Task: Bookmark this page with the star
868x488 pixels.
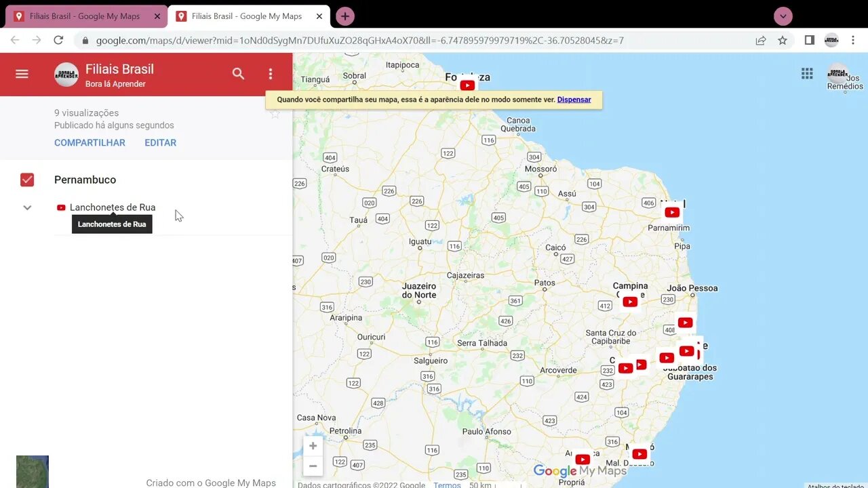Action: tap(783, 41)
